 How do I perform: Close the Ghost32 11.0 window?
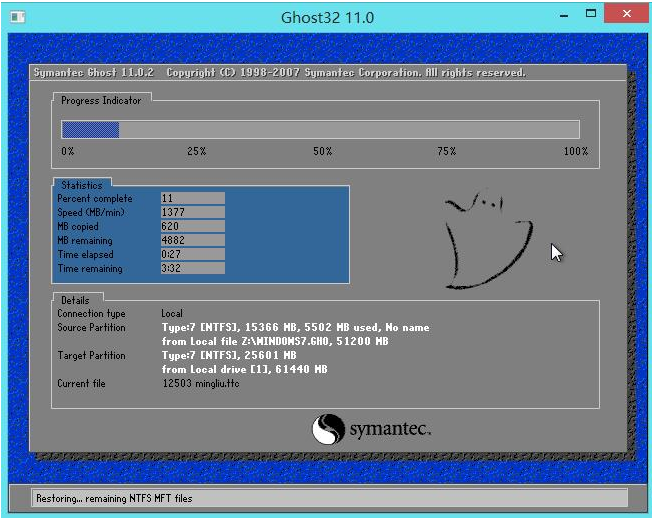click(x=624, y=15)
